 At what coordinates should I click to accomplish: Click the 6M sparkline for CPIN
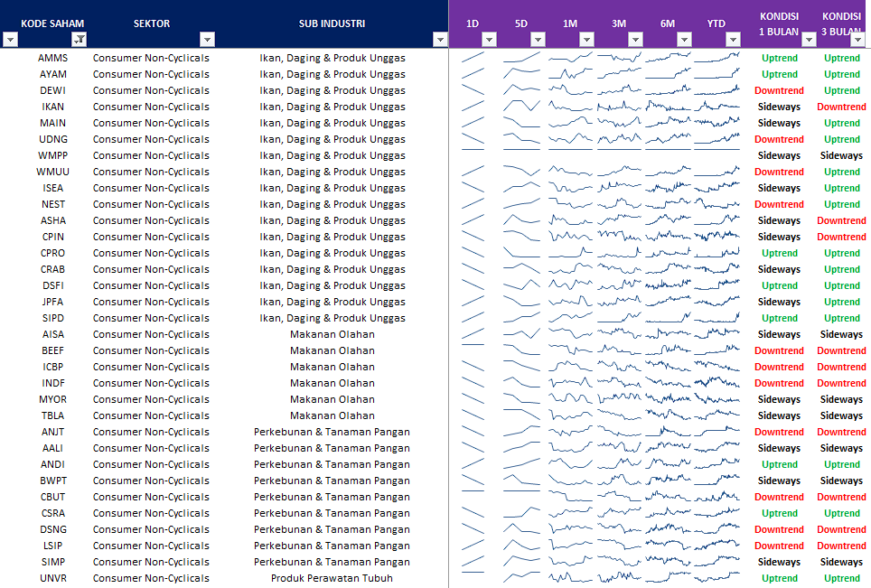pyautogui.click(x=668, y=237)
